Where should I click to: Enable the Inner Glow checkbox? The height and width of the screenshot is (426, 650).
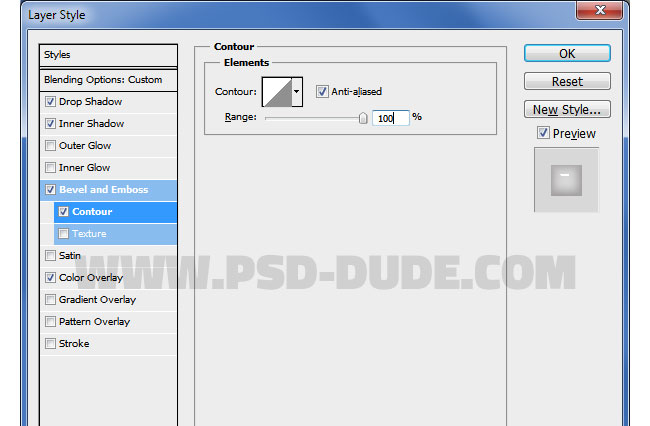click(x=50, y=167)
